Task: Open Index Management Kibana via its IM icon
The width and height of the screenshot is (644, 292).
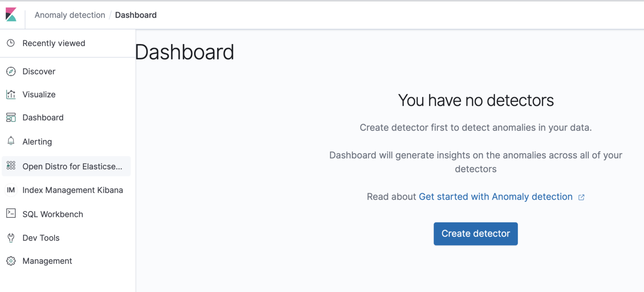Action: click(x=10, y=190)
